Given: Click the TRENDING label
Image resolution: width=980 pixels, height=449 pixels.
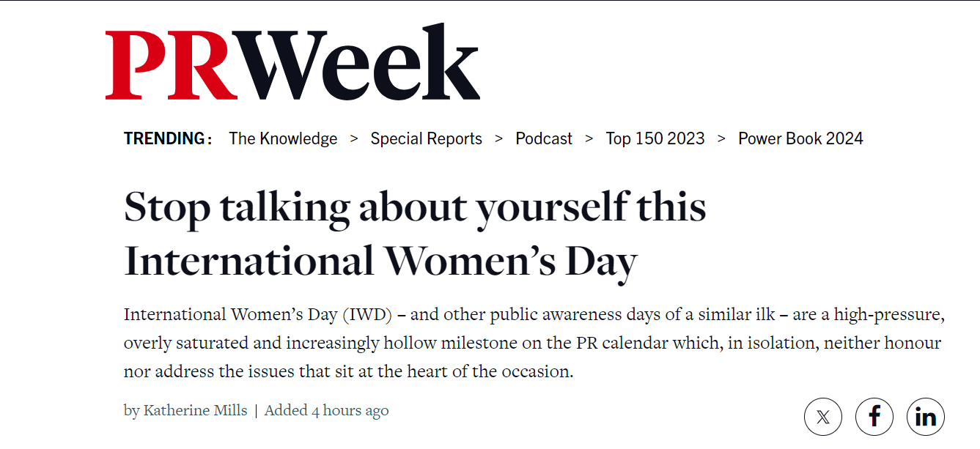Looking at the screenshot, I should [168, 138].
